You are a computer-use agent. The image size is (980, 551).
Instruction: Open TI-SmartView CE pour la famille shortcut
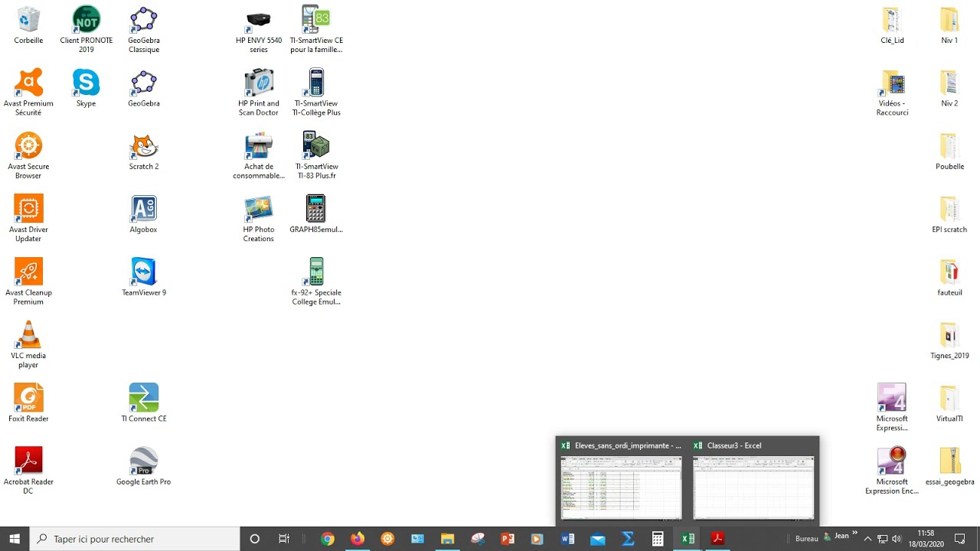coord(316,30)
